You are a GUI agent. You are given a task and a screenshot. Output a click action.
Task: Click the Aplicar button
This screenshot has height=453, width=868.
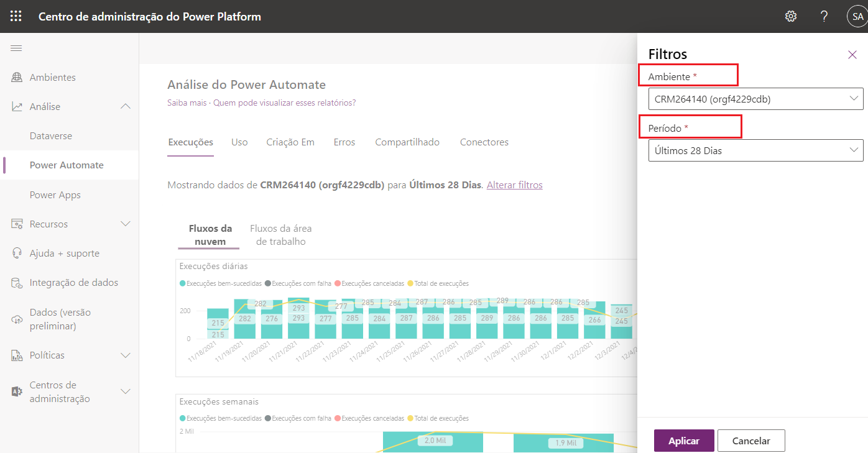click(684, 441)
